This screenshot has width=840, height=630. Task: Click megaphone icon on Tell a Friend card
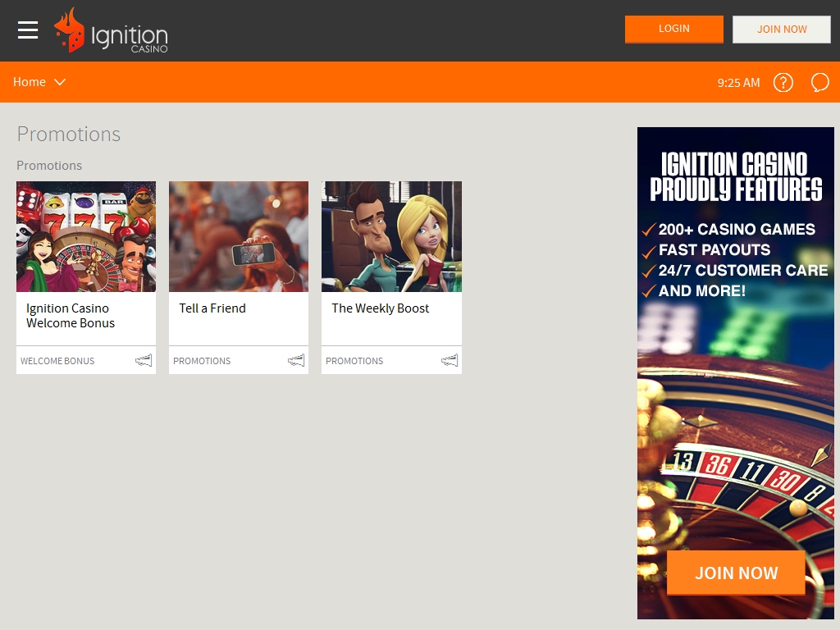(x=296, y=361)
